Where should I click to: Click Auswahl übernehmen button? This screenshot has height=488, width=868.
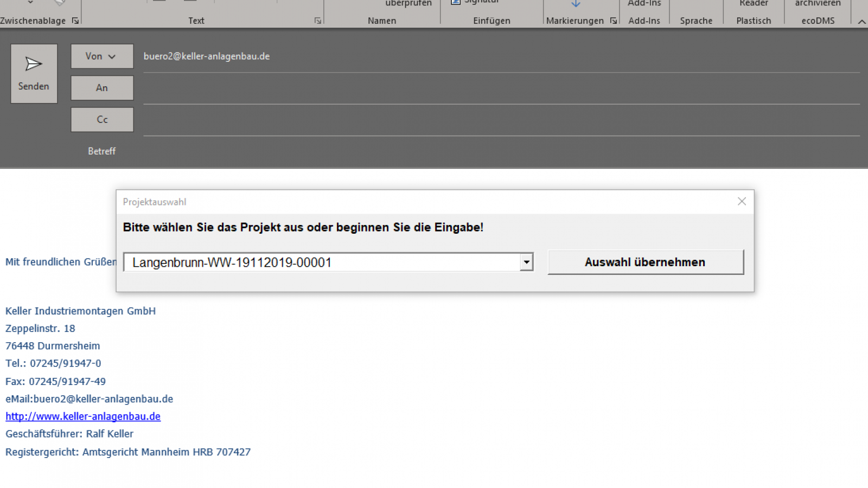645,262
